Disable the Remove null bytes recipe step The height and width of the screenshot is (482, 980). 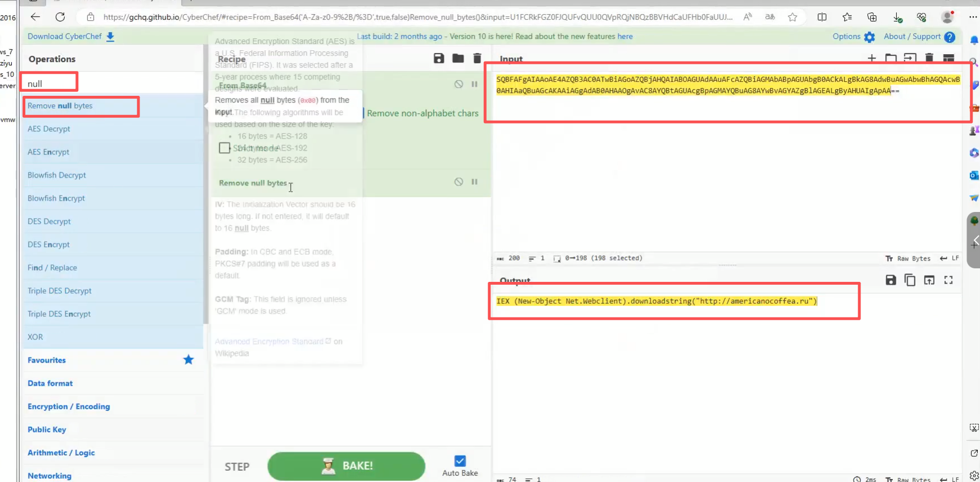[458, 182]
